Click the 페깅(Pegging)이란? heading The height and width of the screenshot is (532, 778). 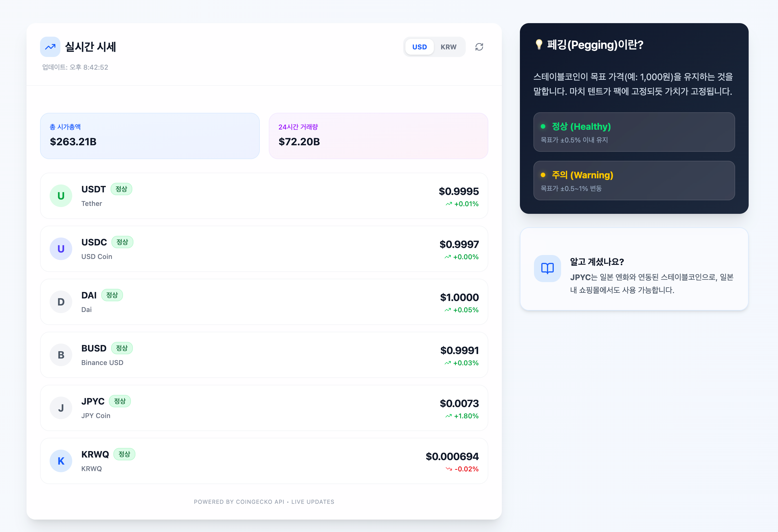(595, 45)
